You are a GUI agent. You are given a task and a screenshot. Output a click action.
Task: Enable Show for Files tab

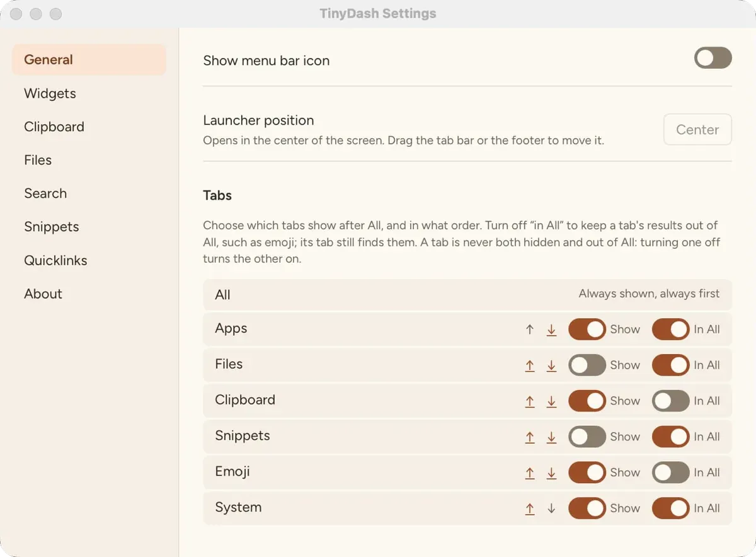point(587,365)
